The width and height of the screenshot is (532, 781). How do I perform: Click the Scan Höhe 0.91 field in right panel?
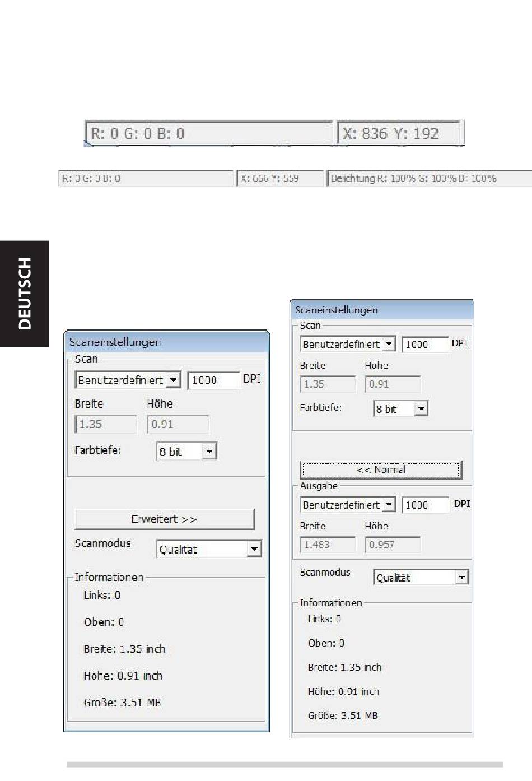click(393, 384)
